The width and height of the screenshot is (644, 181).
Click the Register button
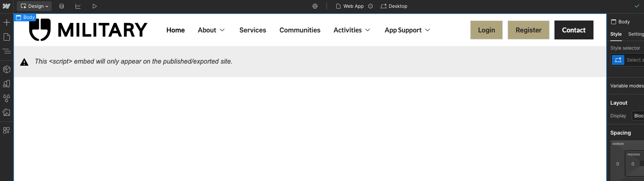[529, 30]
